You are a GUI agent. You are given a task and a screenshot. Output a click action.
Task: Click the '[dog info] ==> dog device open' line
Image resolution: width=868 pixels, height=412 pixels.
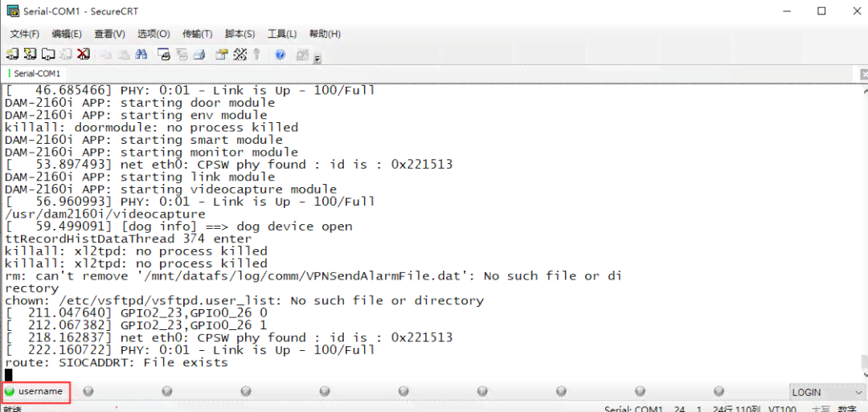(x=178, y=226)
